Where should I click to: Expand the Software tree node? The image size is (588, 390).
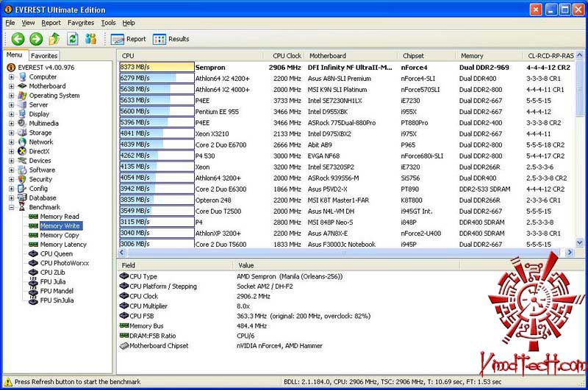click(x=11, y=170)
